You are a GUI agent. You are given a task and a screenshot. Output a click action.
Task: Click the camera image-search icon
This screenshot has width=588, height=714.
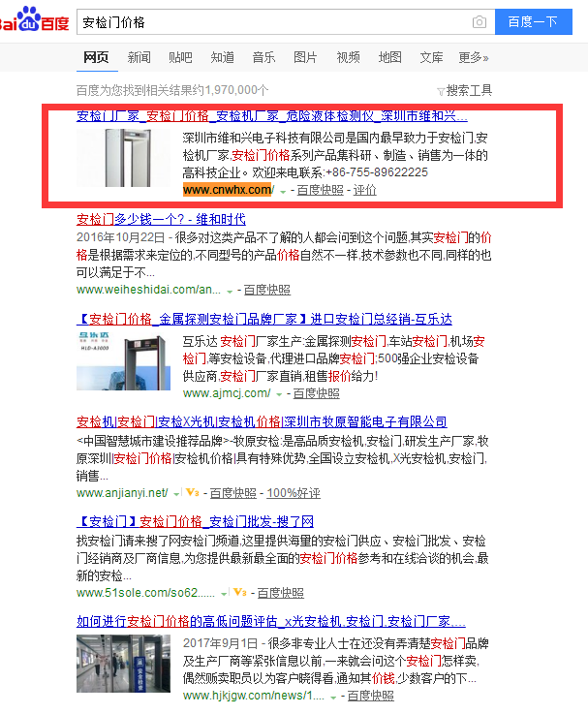[480, 22]
